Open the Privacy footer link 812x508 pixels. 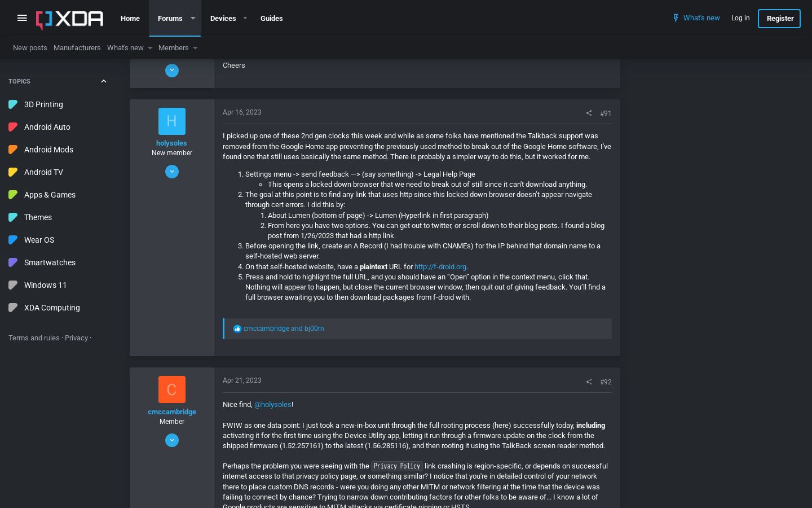coord(76,338)
